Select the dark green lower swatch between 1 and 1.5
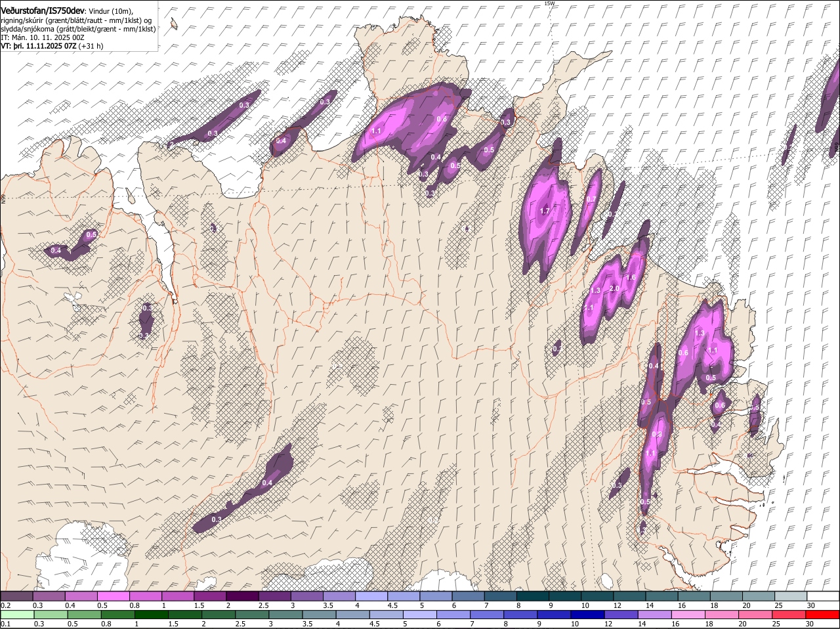This screenshot has height=629, width=840. click(x=152, y=614)
